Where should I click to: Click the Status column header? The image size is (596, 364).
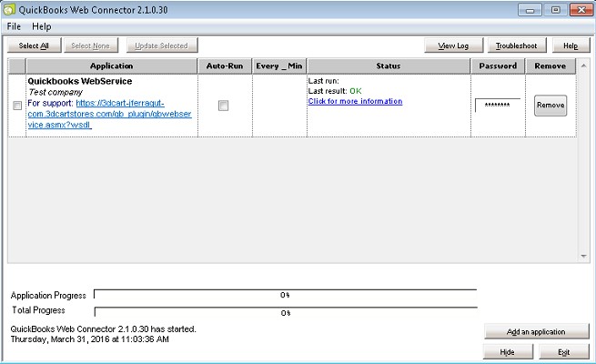coord(389,66)
